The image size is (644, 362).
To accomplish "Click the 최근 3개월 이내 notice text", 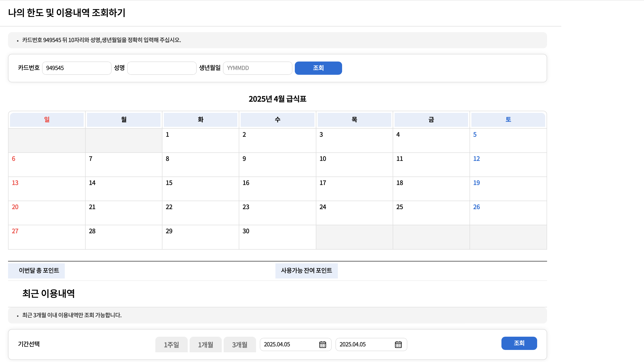I will click(72, 315).
